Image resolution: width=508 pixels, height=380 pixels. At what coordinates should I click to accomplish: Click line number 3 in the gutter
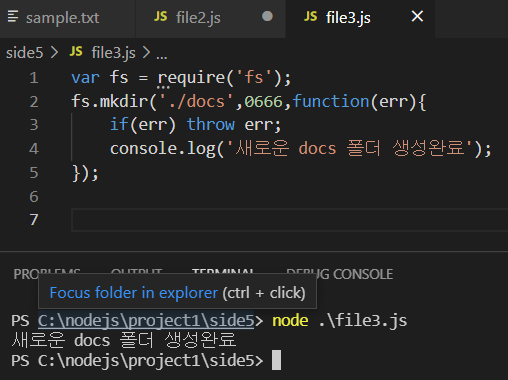click(34, 125)
